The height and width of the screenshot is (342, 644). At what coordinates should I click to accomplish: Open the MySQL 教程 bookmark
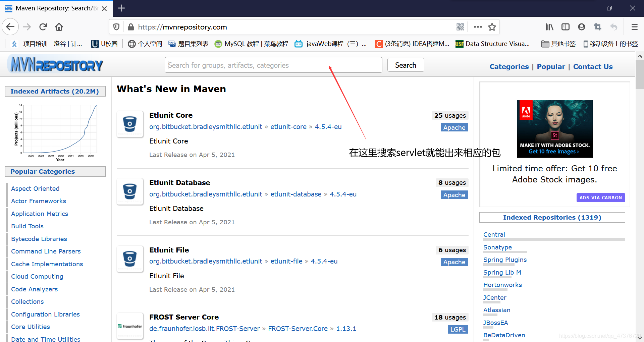[x=252, y=44]
